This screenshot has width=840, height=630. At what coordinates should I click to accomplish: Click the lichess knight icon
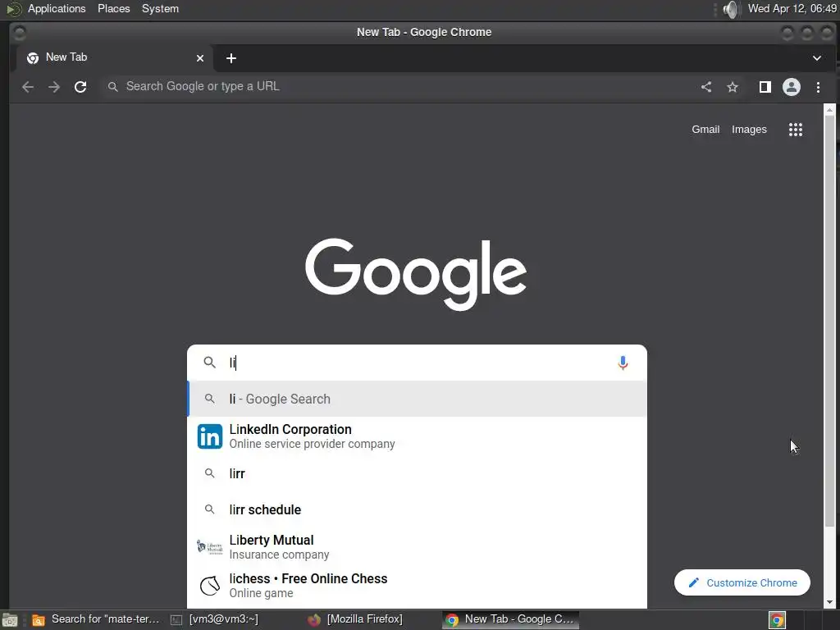[x=209, y=586]
